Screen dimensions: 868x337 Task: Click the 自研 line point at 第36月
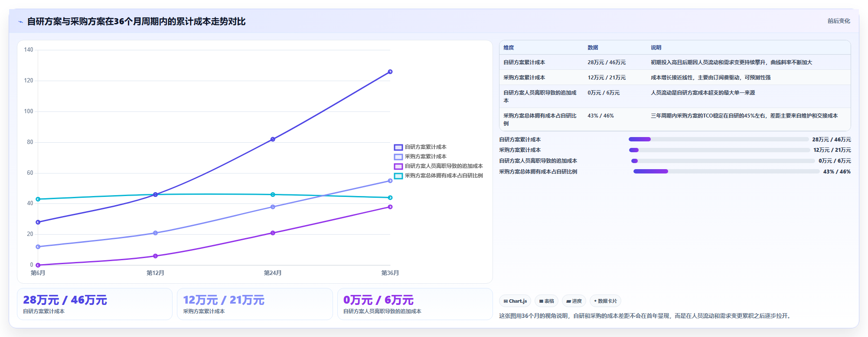(390, 72)
